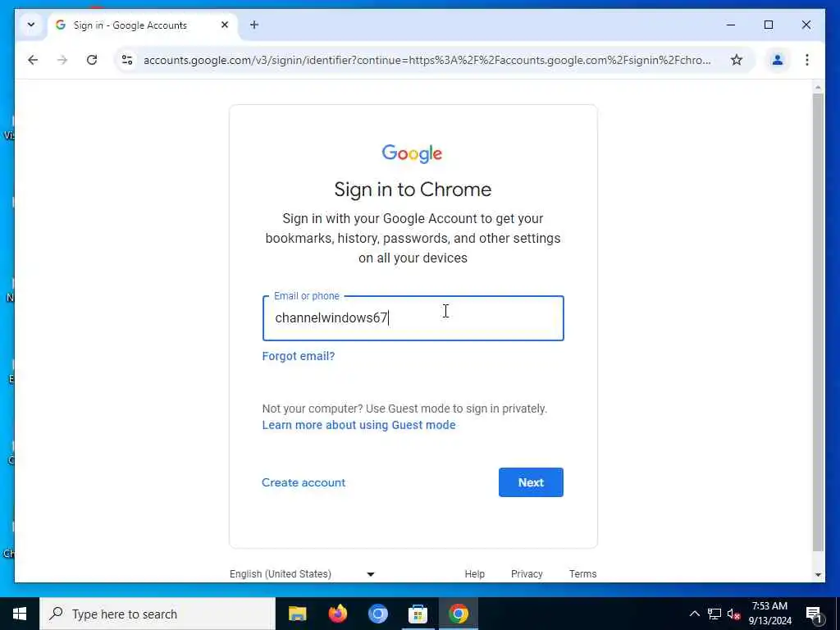Open the English (United States) language dropdown
Screen dimensions: 840x630
303,573
